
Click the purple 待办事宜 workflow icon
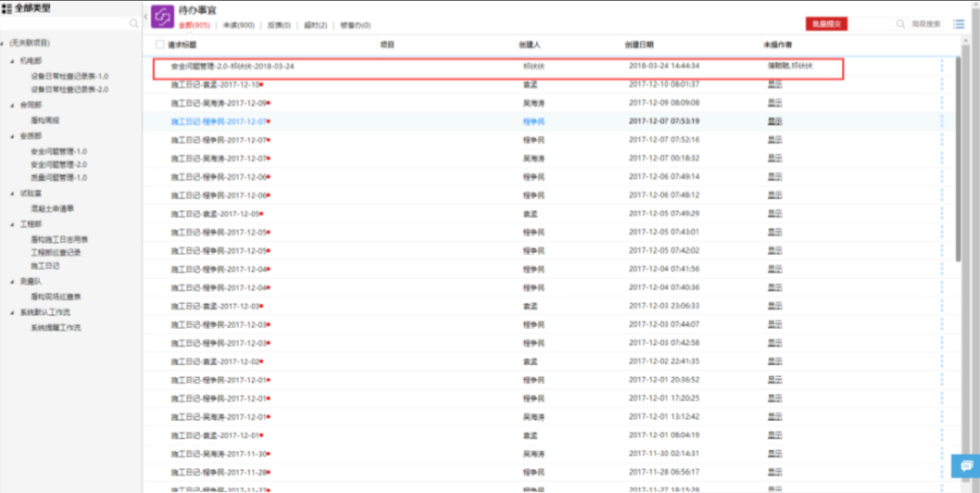click(162, 17)
